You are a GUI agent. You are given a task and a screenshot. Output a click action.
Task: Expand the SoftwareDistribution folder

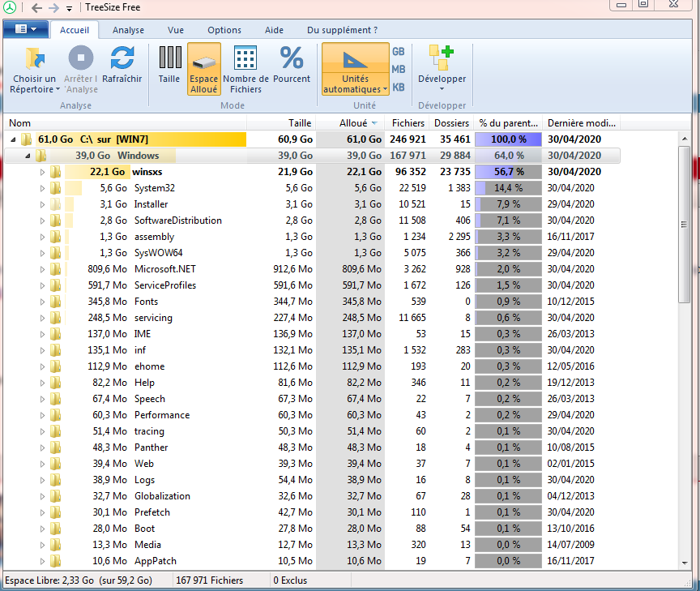(x=42, y=221)
